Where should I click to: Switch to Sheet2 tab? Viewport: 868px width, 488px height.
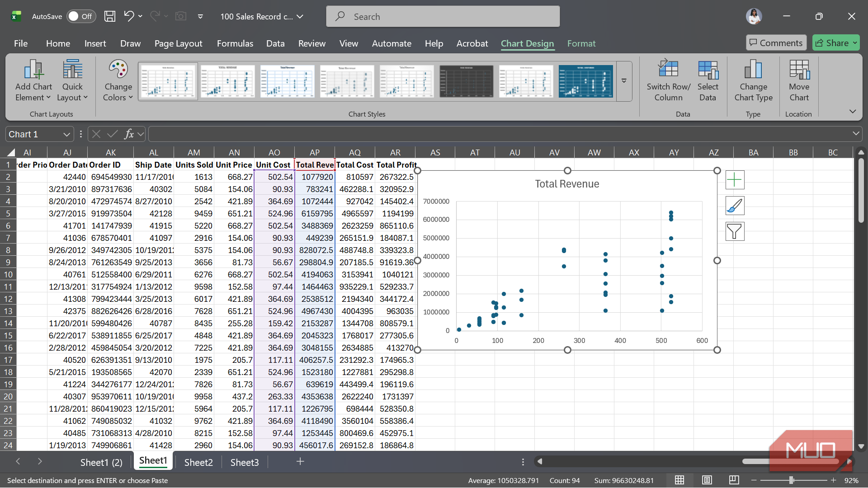point(198,462)
